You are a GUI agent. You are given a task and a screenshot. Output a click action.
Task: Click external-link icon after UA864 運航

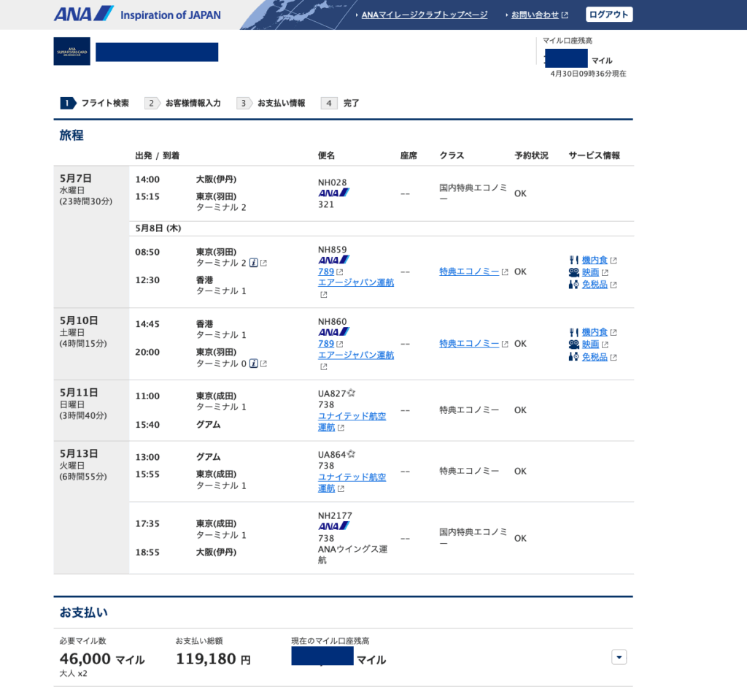click(341, 489)
